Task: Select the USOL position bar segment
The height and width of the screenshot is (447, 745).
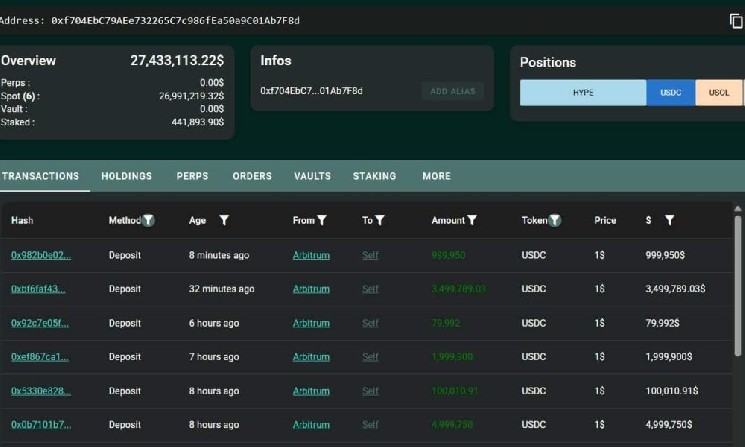Action: tap(719, 93)
